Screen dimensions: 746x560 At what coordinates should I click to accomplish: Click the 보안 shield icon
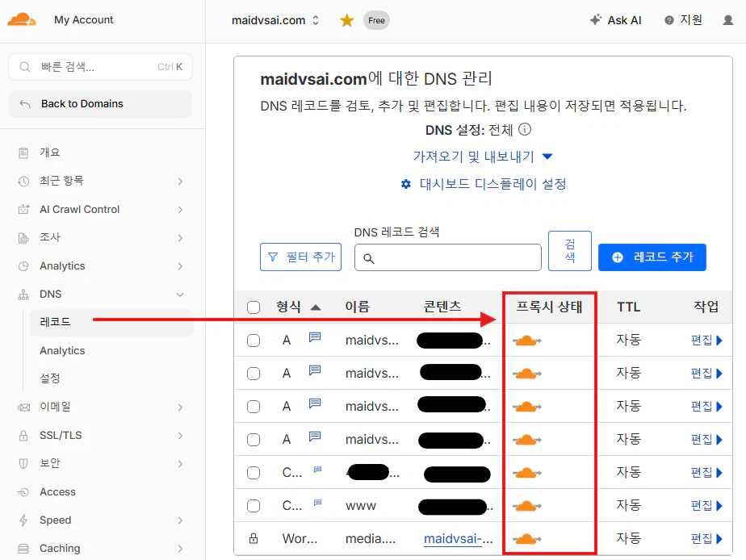tap(23, 463)
